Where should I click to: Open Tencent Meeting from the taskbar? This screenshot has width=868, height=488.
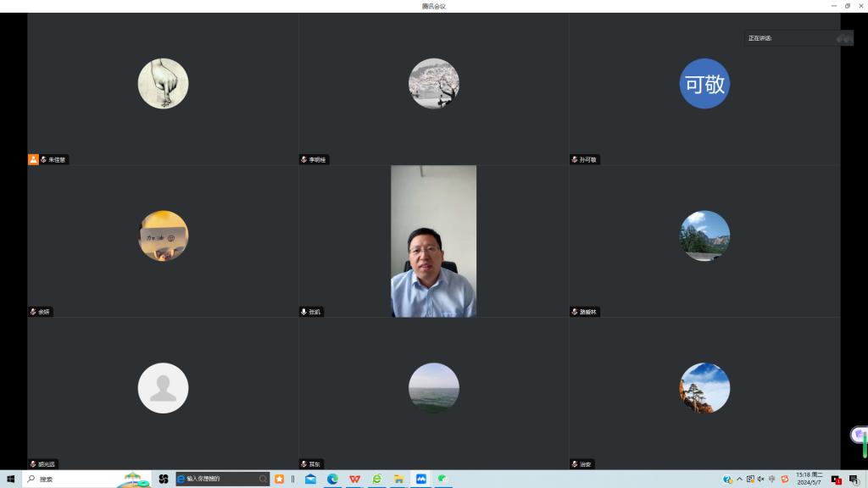[x=421, y=479]
